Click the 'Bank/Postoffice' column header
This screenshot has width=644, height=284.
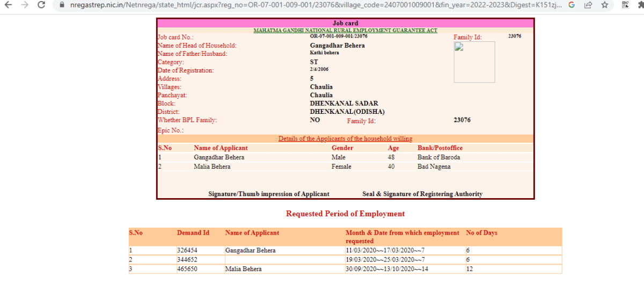pyautogui.click(x=440, y=148)
